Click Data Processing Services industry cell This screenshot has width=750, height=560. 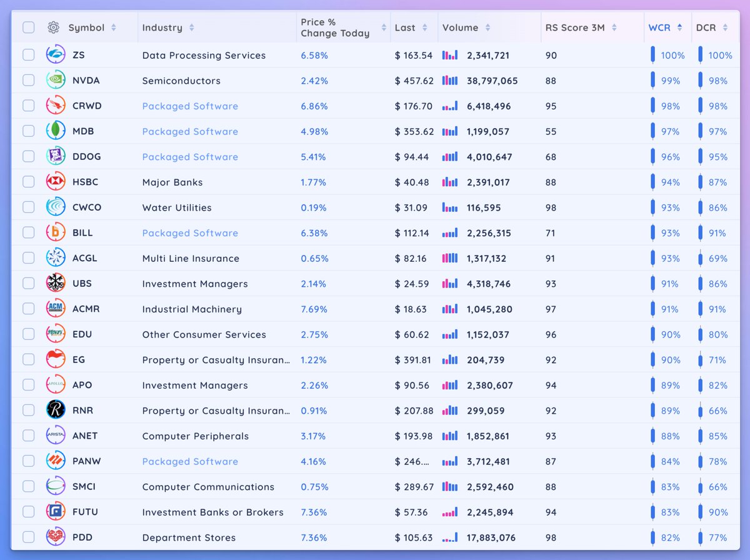(x=204, y=55)
